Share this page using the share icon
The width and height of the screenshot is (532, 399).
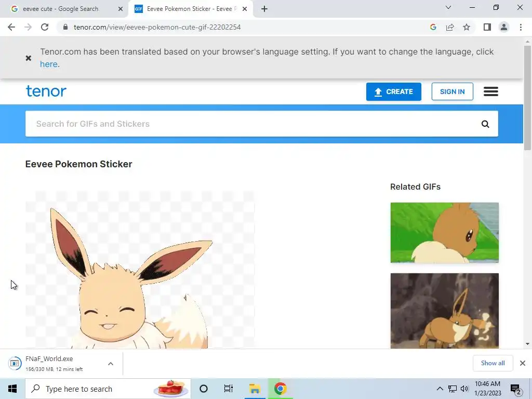pyautogui.click(x=450, y=27)
